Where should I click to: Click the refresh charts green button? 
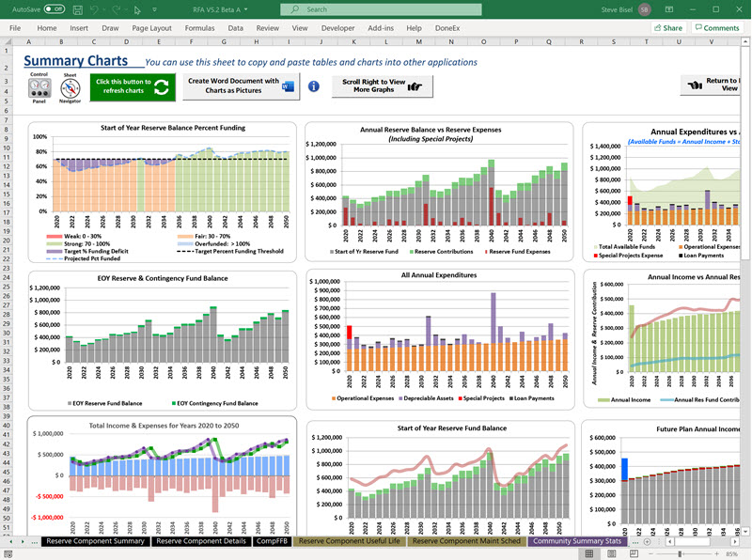pos(132,87)
